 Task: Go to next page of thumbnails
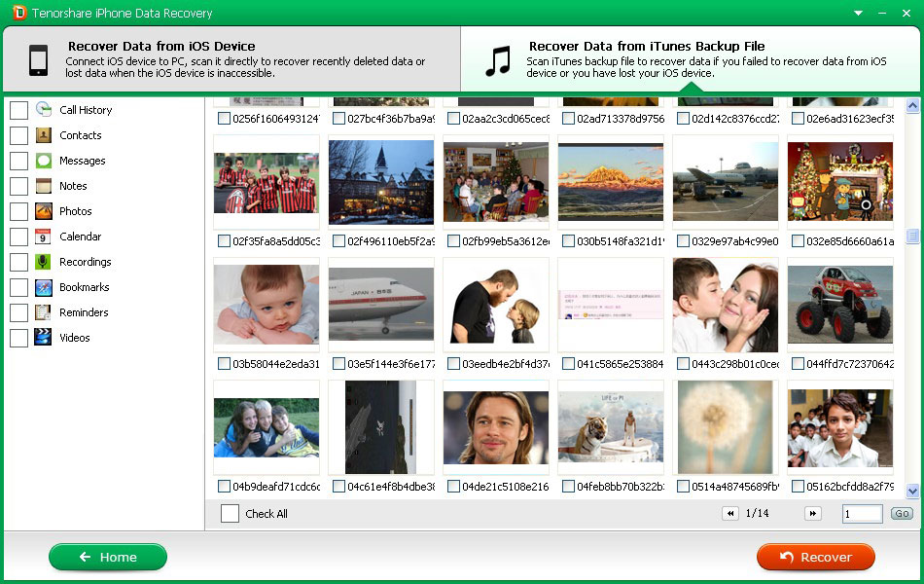812,514
